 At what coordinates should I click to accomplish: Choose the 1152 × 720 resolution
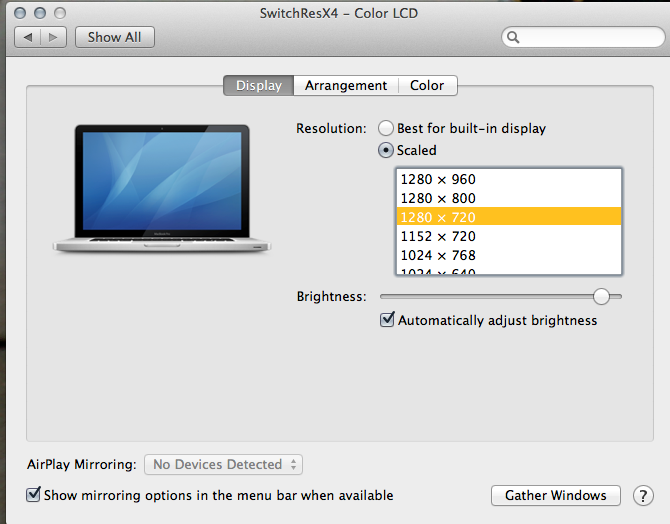(509, 236)
